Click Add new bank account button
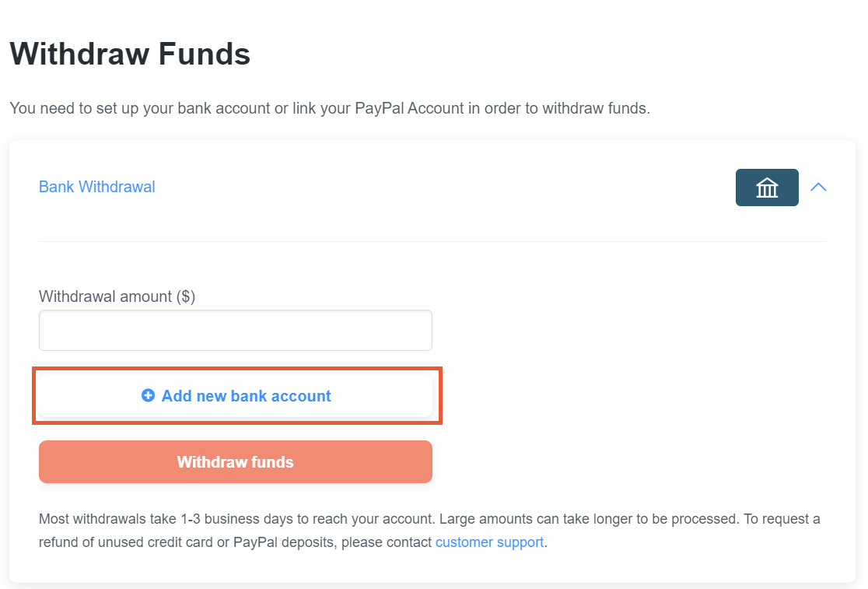The height and width of the screenshot is (589, 868). pos(235,396)
